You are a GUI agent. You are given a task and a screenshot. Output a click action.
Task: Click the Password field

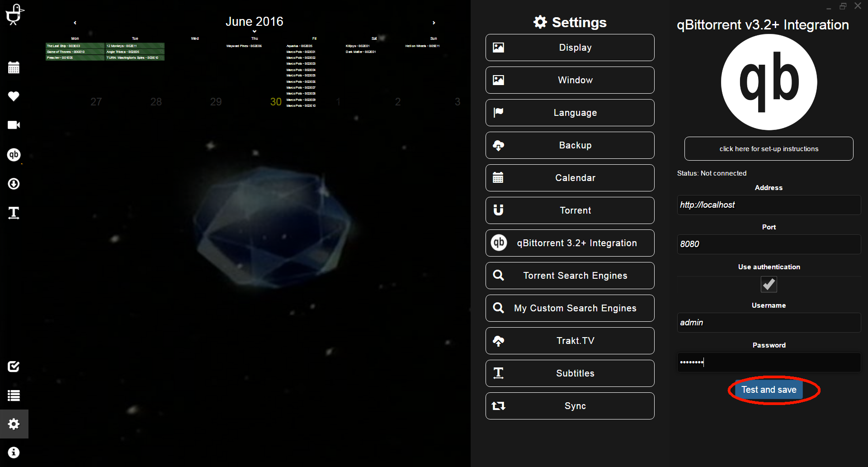(769, 362)
